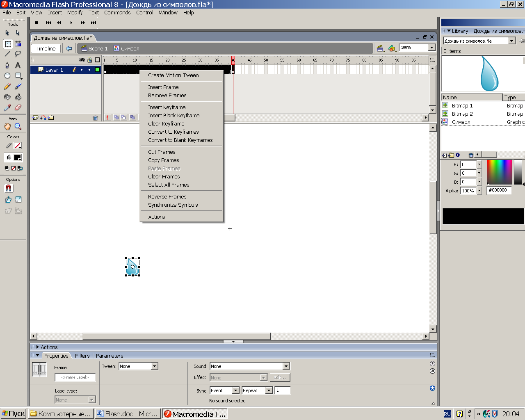Viewport: 525px width, 420px height.
Task: Choose Reverse Frames from context menu
Action: click(167, 197)
